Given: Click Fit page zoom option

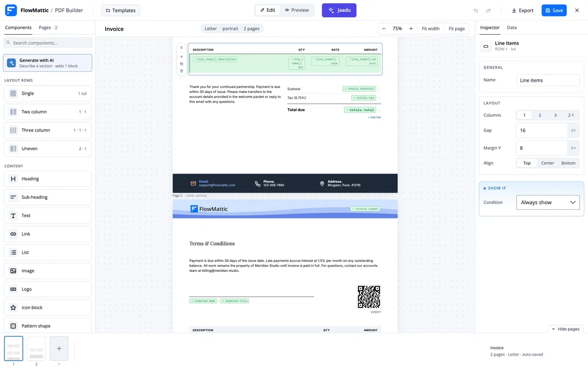Looking at the screenshot, I should click(x=457, y=29).
